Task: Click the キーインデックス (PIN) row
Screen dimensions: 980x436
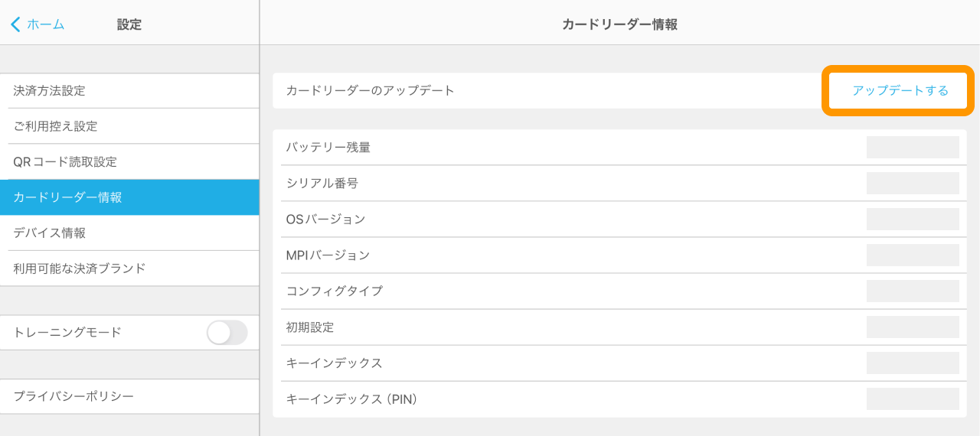Action: point(567,399)
